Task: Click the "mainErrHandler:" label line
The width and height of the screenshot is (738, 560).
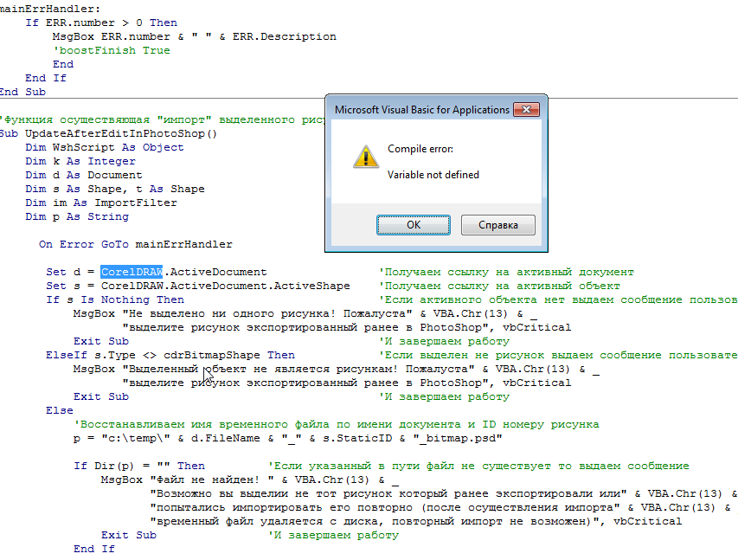Action: pos(50,9)
